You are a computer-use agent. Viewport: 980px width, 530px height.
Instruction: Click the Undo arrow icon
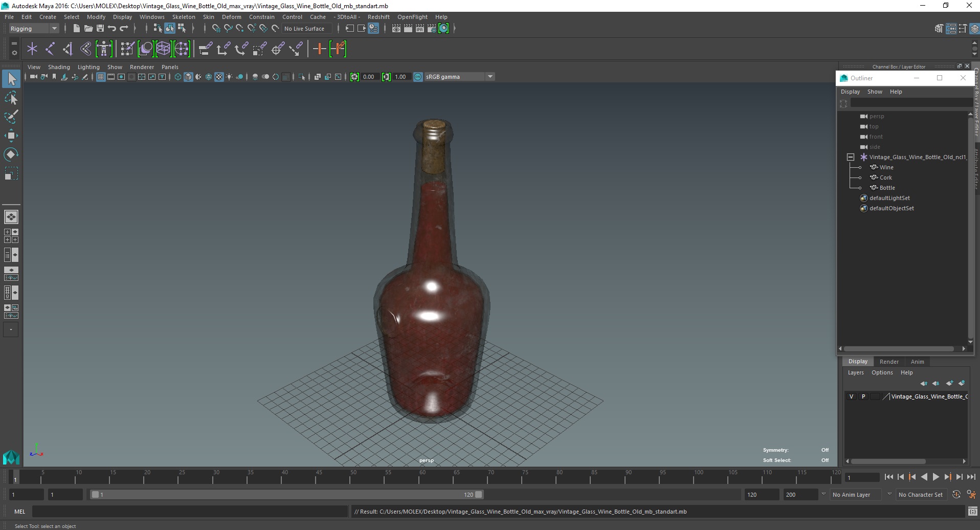pos(112,29)
